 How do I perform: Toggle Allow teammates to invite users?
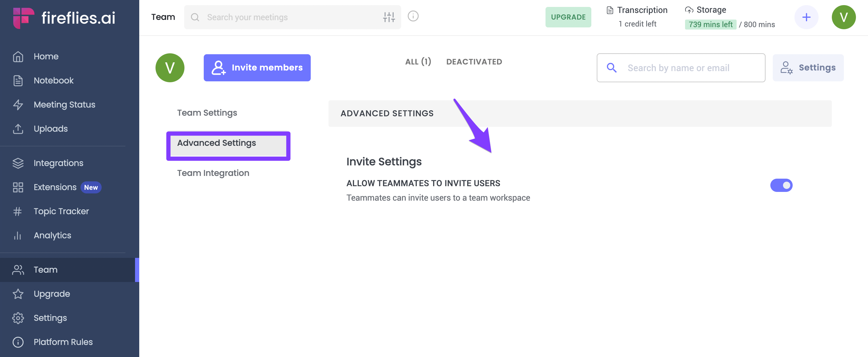[x=781, y=185]
